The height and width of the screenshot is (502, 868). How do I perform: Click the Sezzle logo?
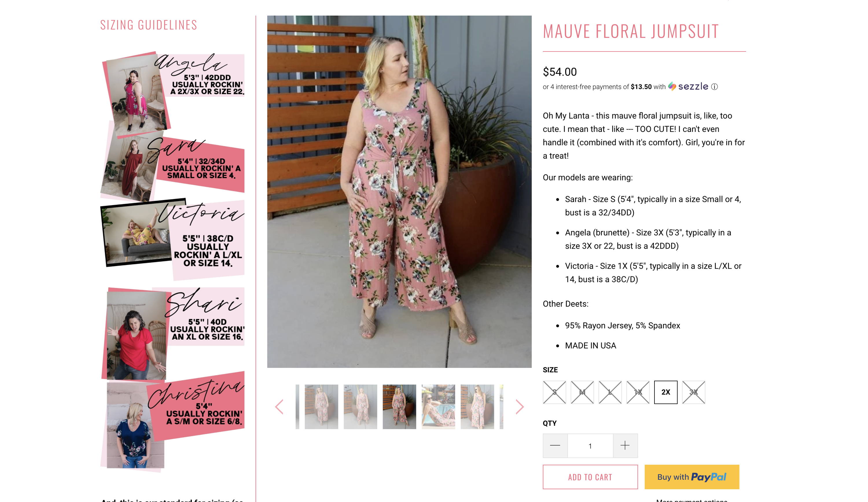(x=688, y=86)
